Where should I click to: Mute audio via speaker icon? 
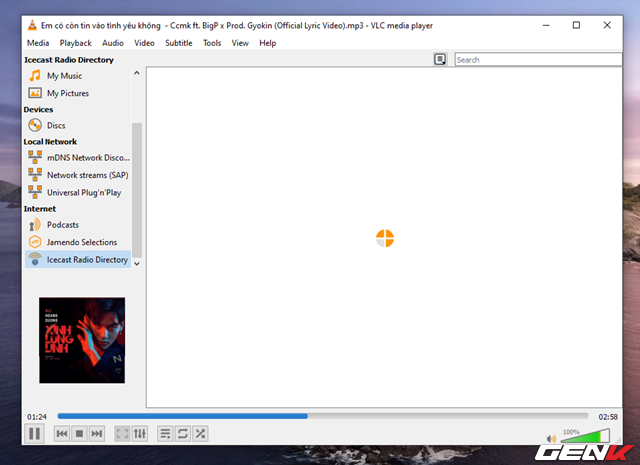point(551,438)
